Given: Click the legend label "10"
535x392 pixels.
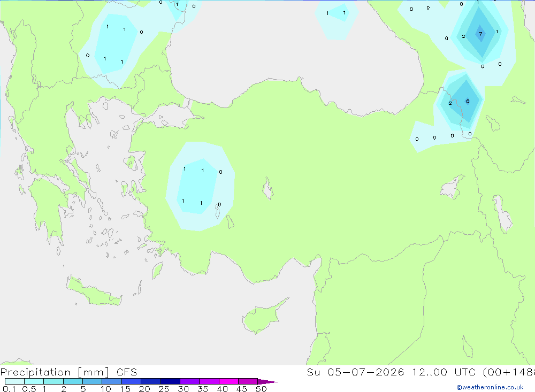Looking at the screenshot, I should (106, 389).
